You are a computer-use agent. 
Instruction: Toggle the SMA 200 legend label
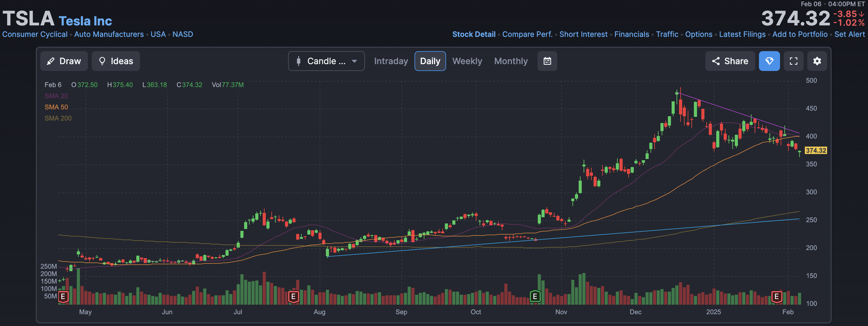click(x=58, y=118)
